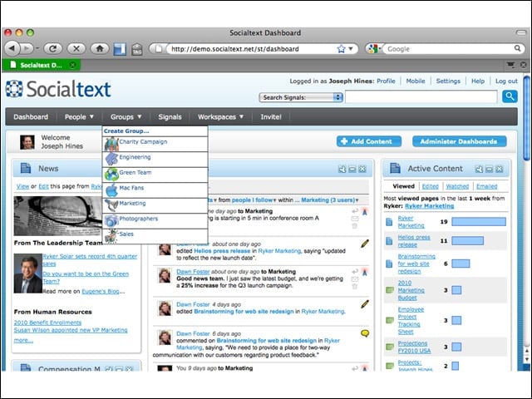Image resolution: width=532 pixels, height=399 pixels.
Task: Click the Add Content button
Action: coord(369,141)
